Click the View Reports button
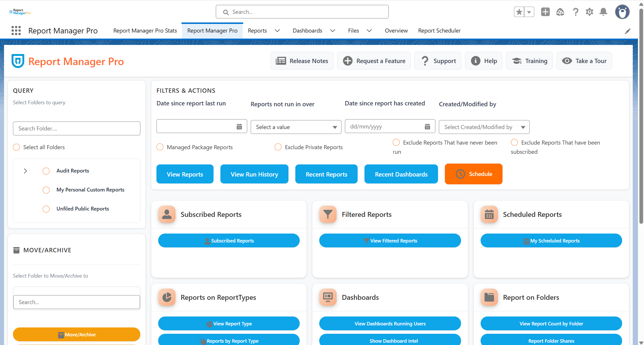 (185, 174)
